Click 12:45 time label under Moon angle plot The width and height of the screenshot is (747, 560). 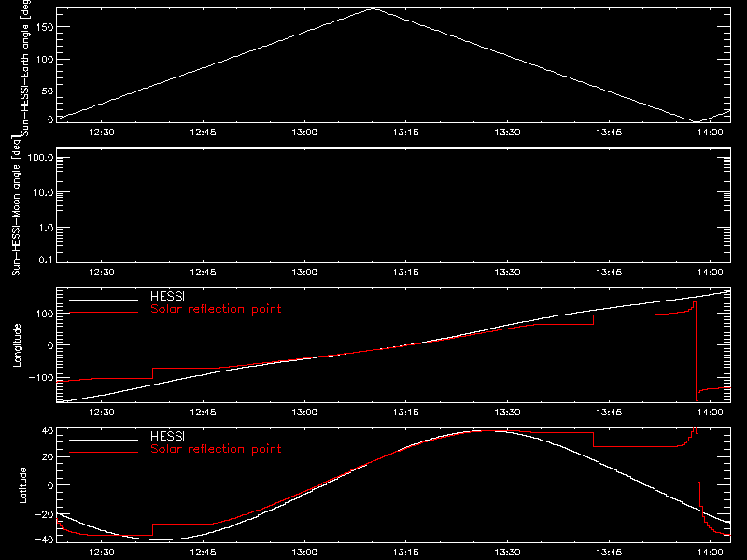click(x=203, y=273)
